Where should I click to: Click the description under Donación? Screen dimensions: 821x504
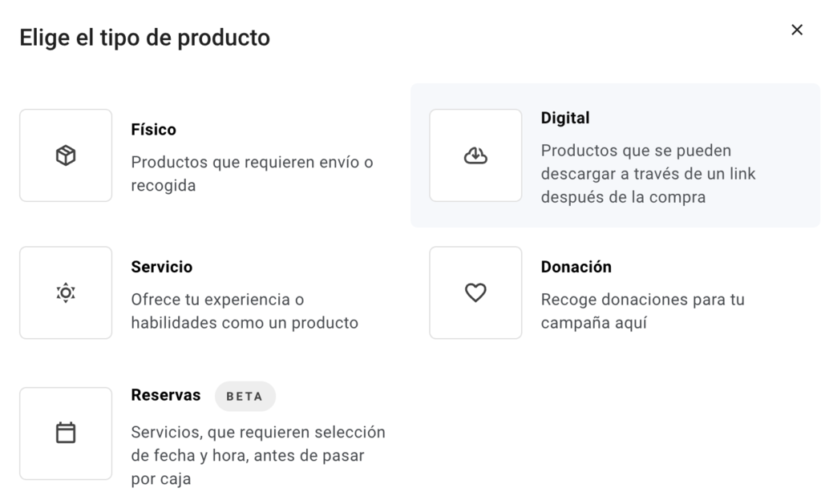point(644,310)
